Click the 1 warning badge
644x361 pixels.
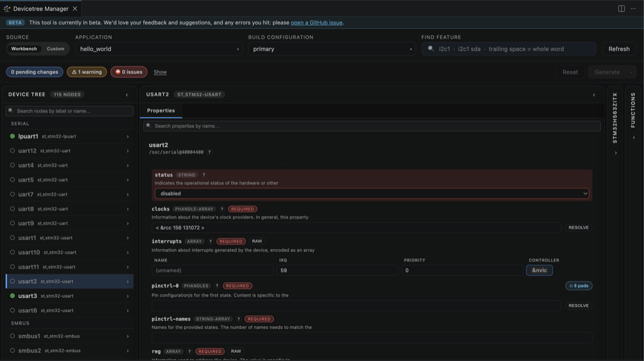pos(87,72)
